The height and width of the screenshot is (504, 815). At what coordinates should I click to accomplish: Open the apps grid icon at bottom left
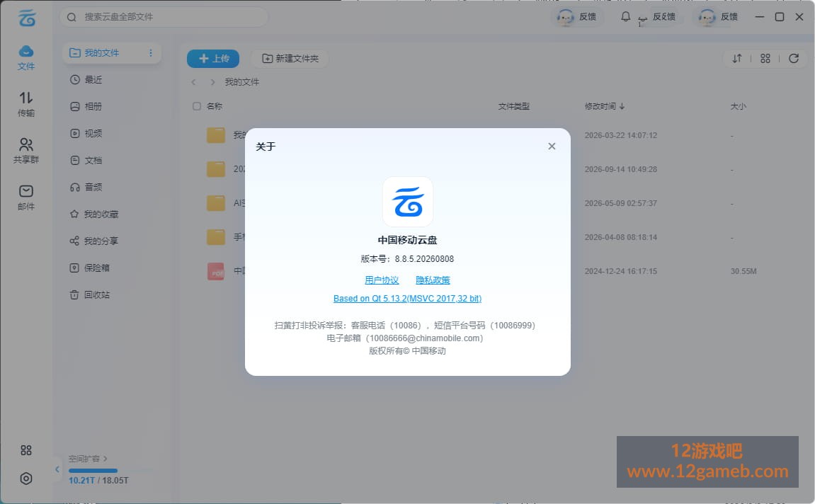26,450
